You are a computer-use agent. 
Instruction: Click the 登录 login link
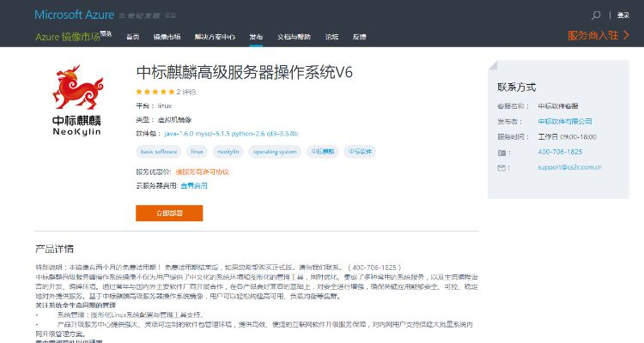(623, 15)
